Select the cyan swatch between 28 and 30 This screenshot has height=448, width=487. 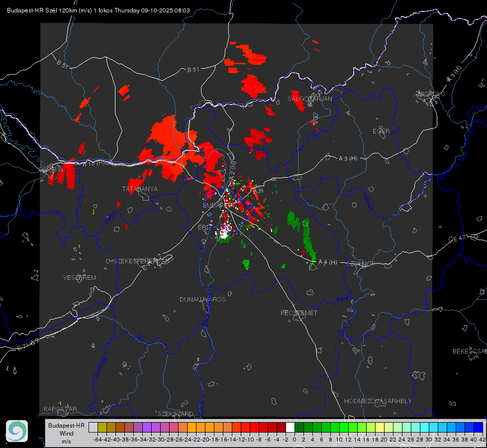425,428
